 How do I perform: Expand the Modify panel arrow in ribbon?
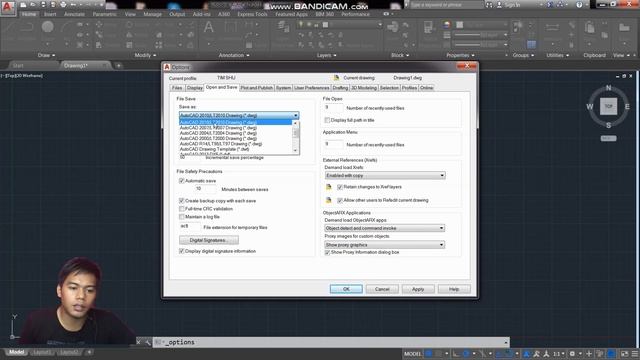coord(155,56)
